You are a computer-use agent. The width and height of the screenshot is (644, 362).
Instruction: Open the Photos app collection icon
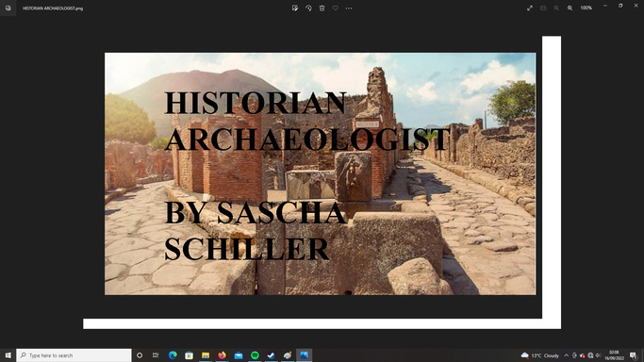pyautogui.click(x=8, y=8)
